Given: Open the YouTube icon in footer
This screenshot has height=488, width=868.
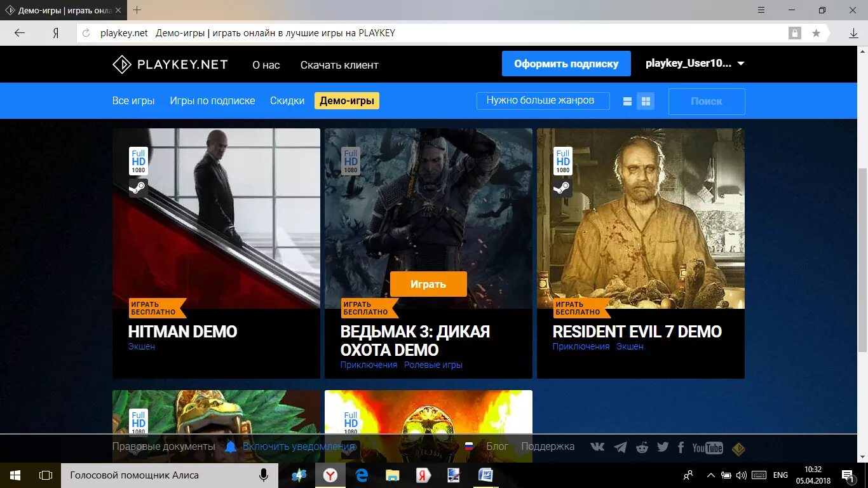Looking at the screenshot, I should (x=707, y=447).
